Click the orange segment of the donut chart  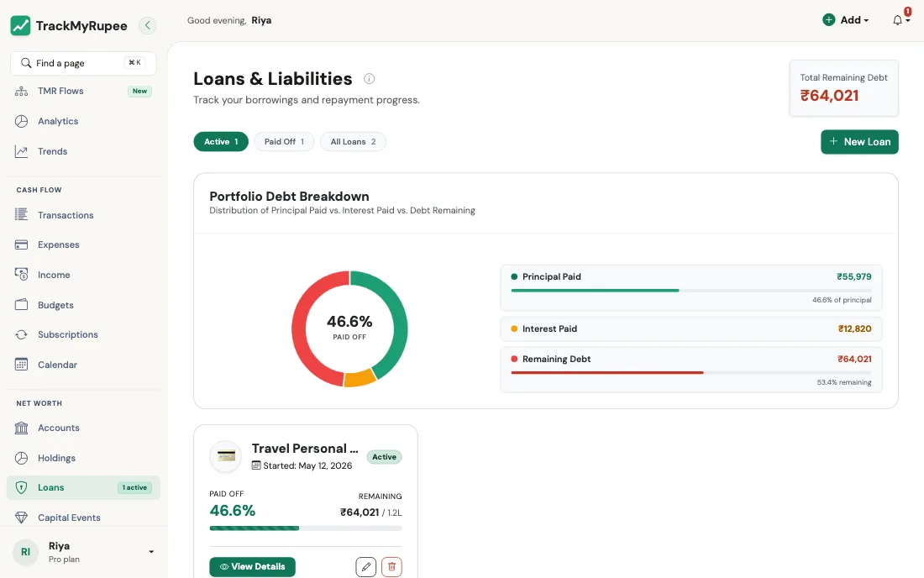tap(360, 377)
